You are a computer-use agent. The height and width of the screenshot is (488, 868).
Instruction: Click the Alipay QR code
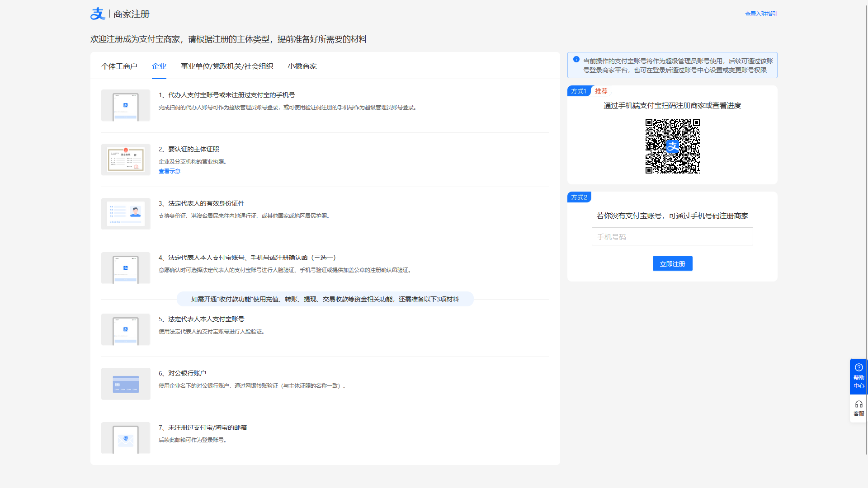tap(672, 146)
